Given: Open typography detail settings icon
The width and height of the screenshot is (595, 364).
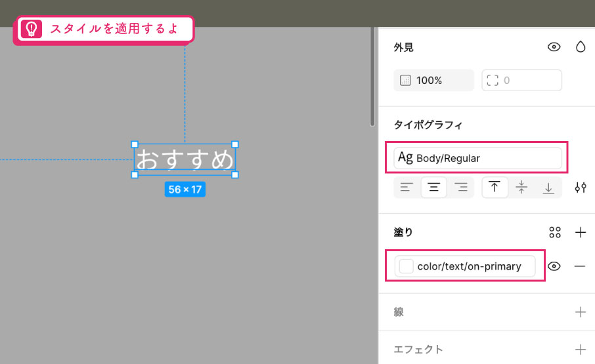Looking at the screenshot, I should pyautogui.click(x=580, y=187).
